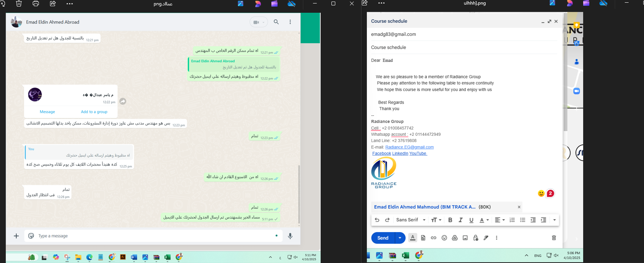The height and width of the screenshot is (263, 644).
Task: Open the Emad Eldin Ahmed Mahmoud attachment
Action: point(425,207)
